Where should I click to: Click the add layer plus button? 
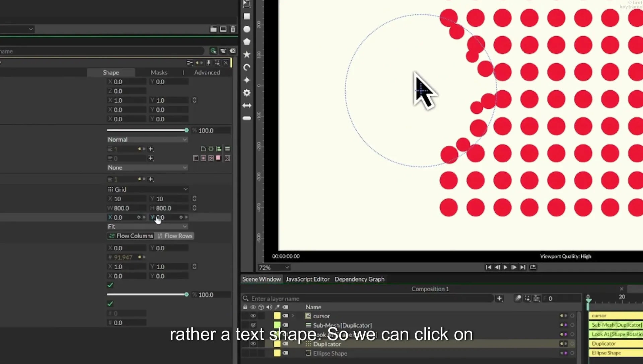[x=499, y=298]
